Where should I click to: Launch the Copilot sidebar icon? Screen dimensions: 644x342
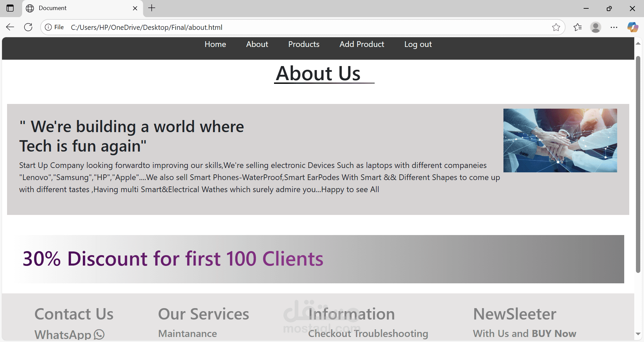(633, 27)
